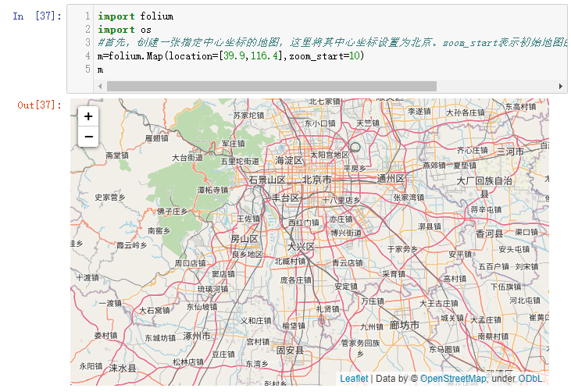Image resolution: width=571 pixels, height=392 pixels.
Task: Click the 十八里店乡 label on map
Action: coord(341,200)
